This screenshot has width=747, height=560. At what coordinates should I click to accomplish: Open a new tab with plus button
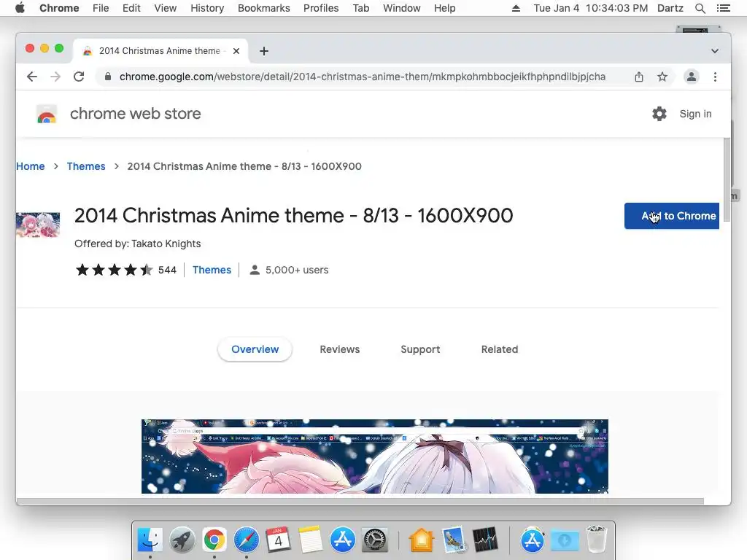[264, 51]
